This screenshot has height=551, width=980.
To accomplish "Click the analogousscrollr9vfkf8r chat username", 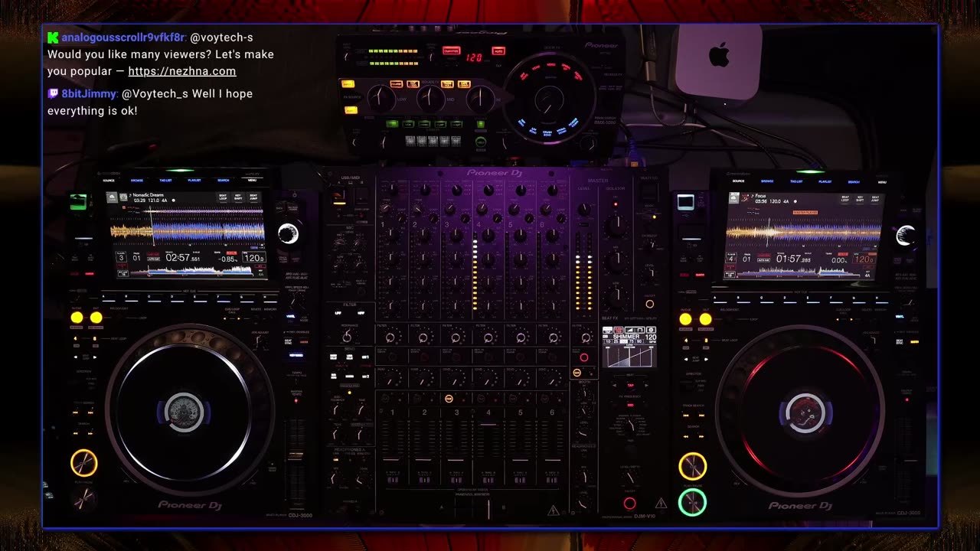I will 123,37.
